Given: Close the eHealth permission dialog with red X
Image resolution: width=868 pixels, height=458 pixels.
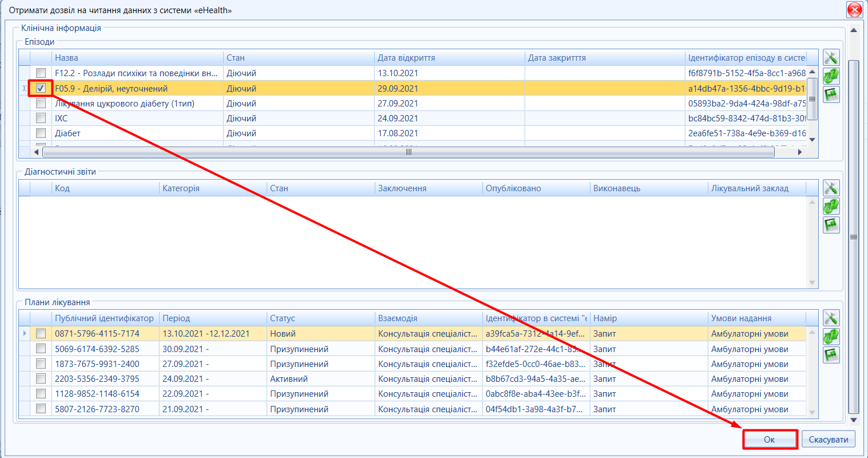Looking at the screenshot, I should tap(854, 10).
